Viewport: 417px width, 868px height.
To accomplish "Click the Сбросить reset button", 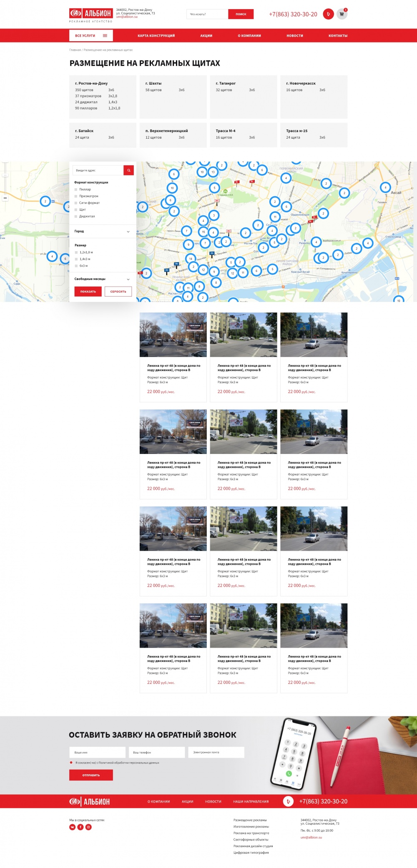I will tap(118, 292).
